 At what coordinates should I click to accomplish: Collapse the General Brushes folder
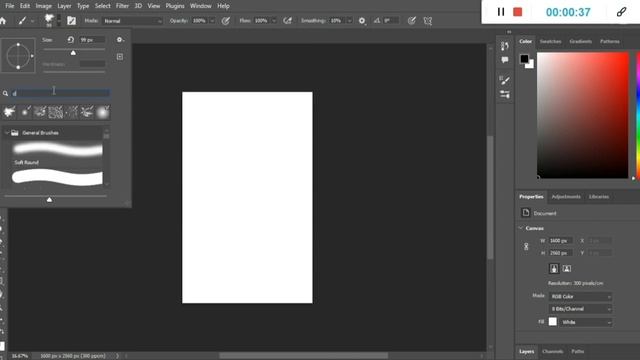pyautogui.click(x=7, y=133)
